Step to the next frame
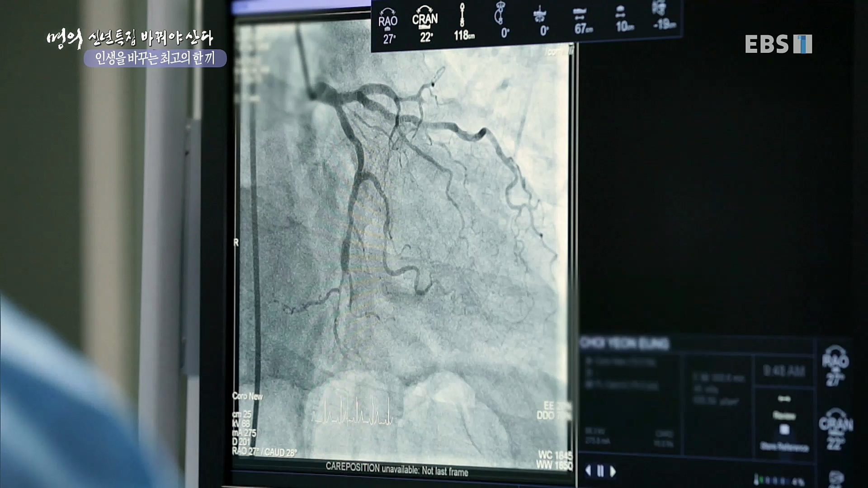 [x=613, y=471]
